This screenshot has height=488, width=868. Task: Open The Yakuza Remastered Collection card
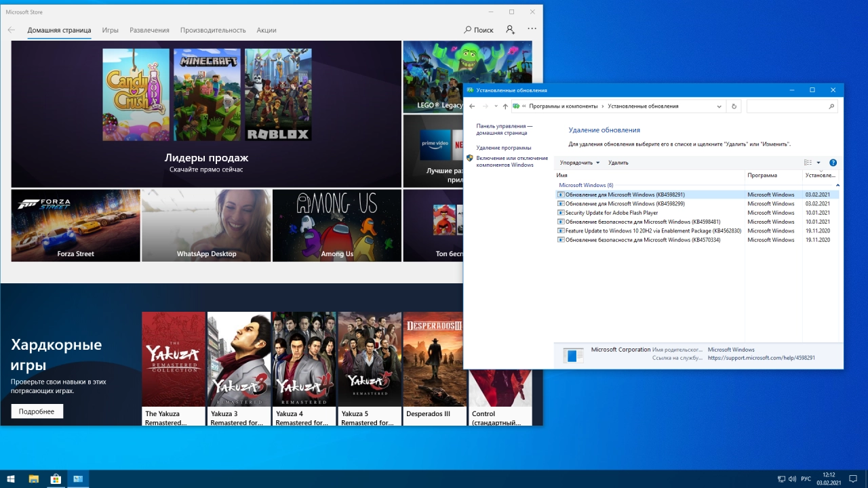(174, 369)
